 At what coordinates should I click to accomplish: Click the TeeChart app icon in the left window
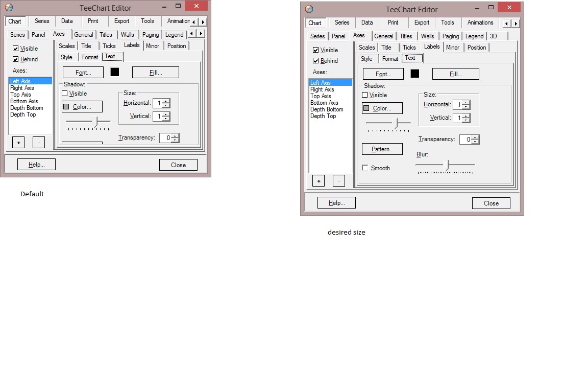pyautogui.click(x=9, y=7)
